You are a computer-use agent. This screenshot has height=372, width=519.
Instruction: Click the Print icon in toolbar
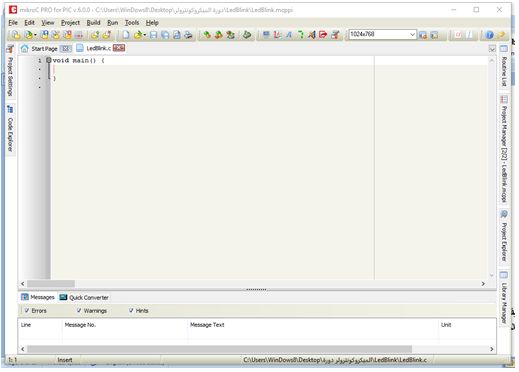click(188, 35)
